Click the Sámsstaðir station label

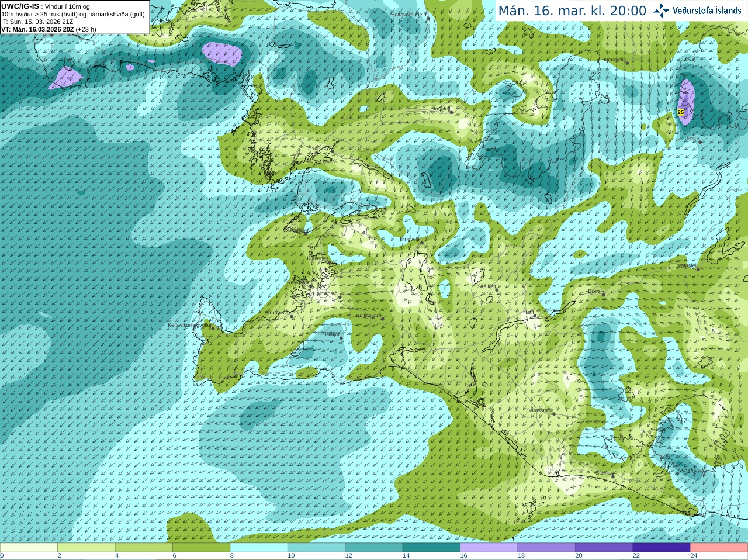(x=539, y=410)
